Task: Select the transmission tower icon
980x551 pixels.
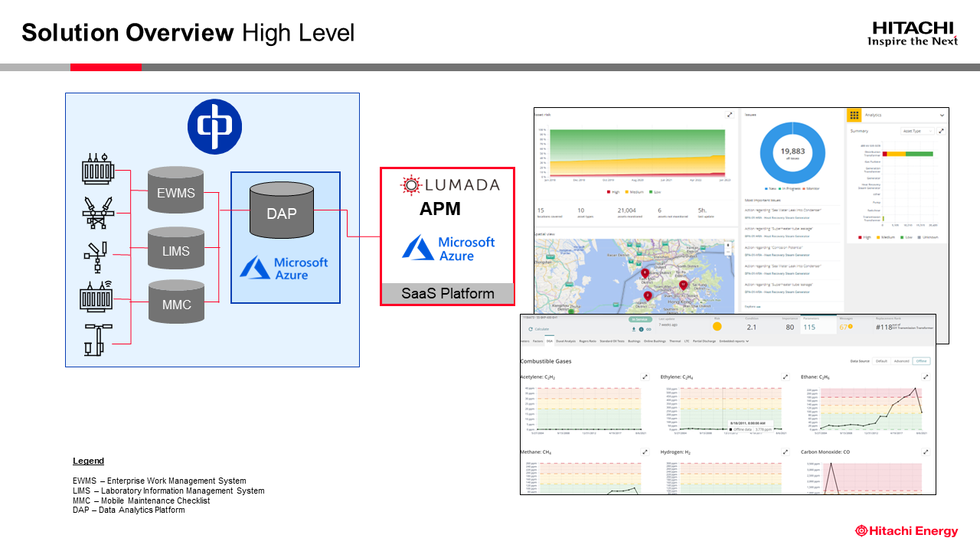Action: tap(97, 212)
